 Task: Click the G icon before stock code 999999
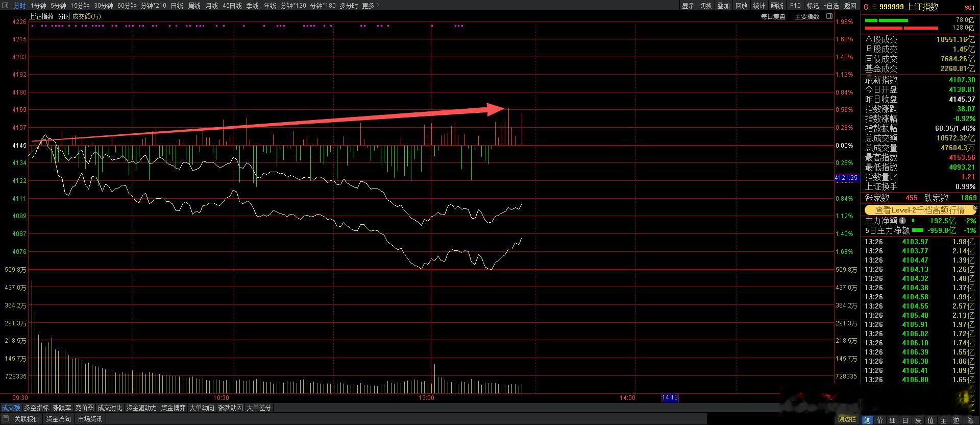[x=866, y=7]
